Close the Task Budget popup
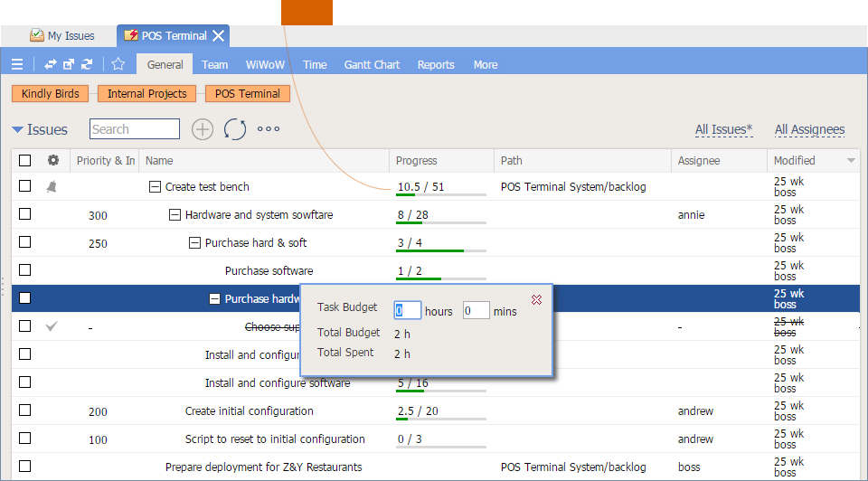868x481 pixels. tap(536, 299)
